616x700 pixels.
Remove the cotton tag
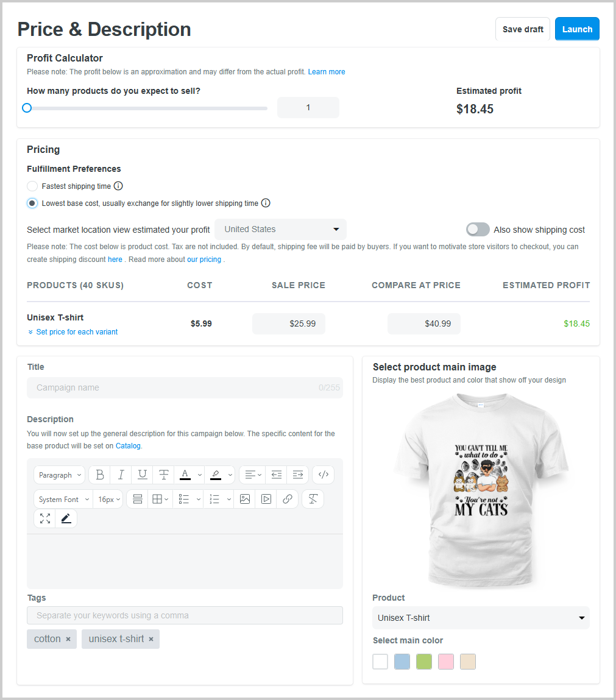[68, 639]
